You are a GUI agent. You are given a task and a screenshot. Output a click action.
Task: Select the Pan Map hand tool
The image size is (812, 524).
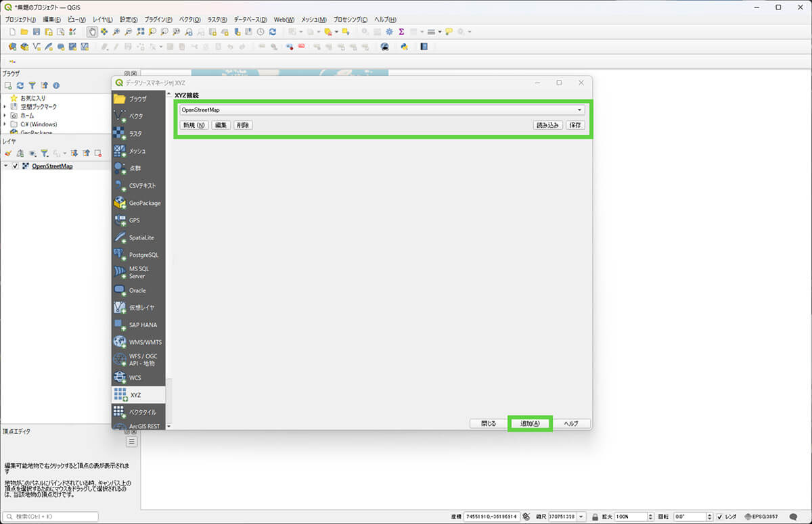click(x=92, y=32)
